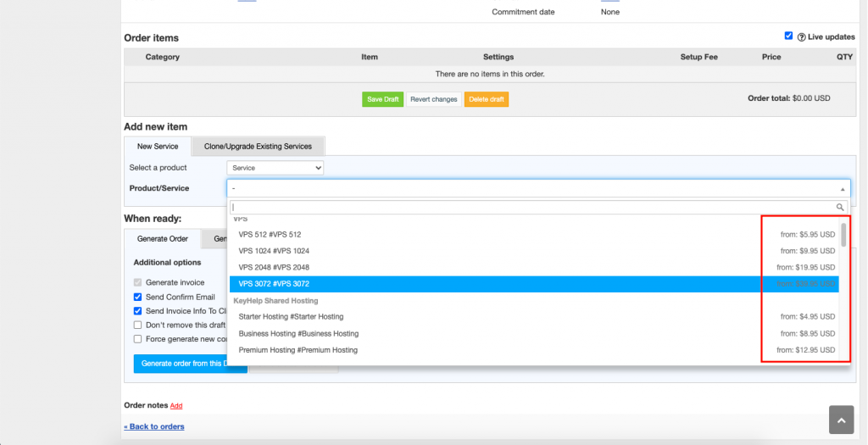Select the highlighted VPS 3072 option

(x=534, y=284)
